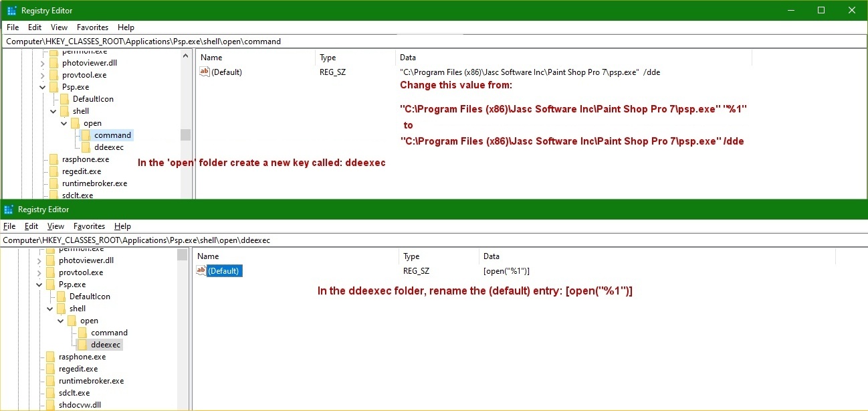Image resolution: width=868 pixels, height=411 pixels.
Task: Select ddeexec folder icon in bottom tree
Action: 82,345
